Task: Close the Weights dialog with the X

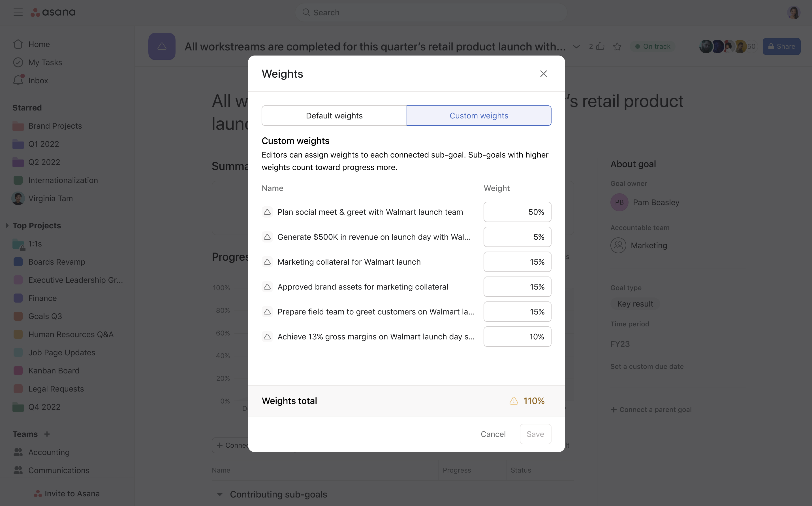Action: click(x=543, y=74)
